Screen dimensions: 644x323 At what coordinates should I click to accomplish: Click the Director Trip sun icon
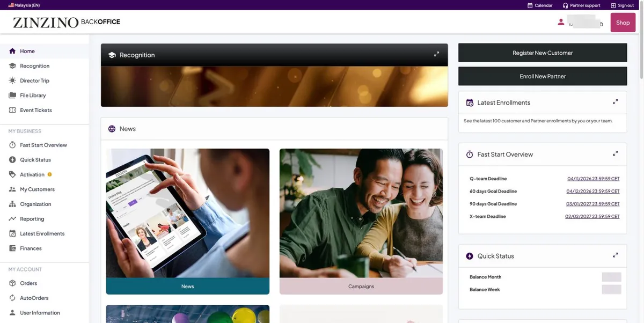tap(12, 80)
